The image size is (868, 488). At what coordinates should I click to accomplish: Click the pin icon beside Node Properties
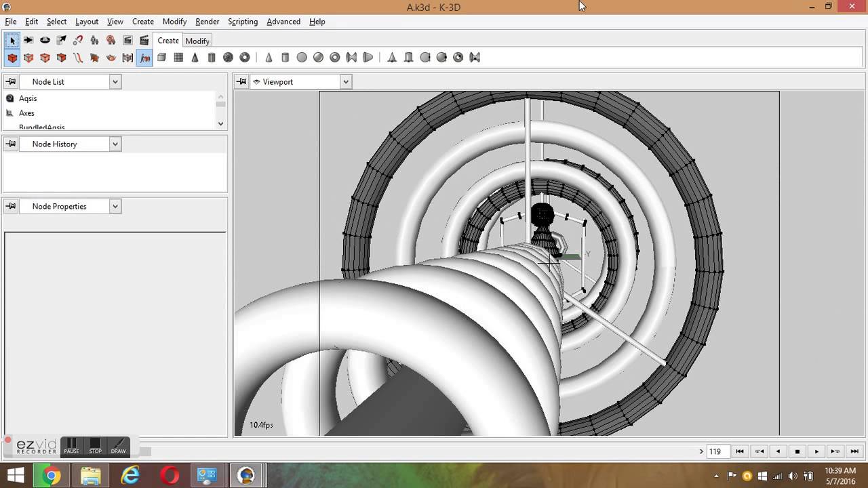click(x=11, y=207)
